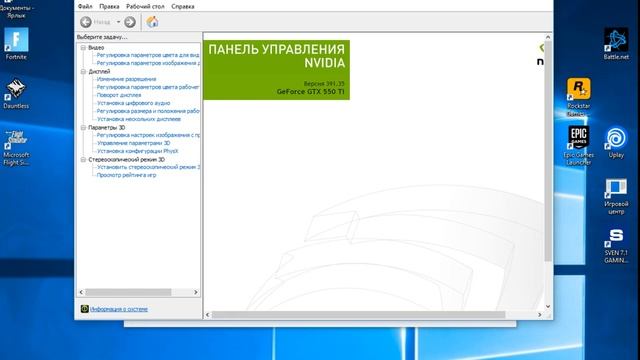
Task: Open the Информация о системе link
Action: (119, 309)
